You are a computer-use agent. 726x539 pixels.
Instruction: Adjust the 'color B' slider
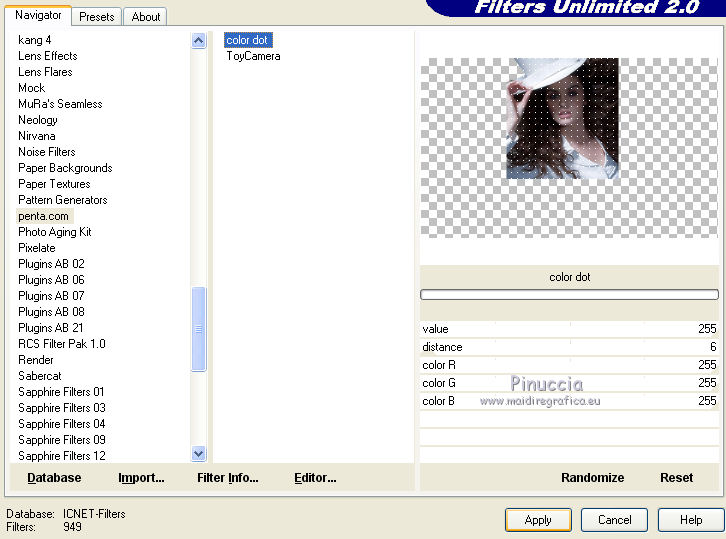[569, 401]
